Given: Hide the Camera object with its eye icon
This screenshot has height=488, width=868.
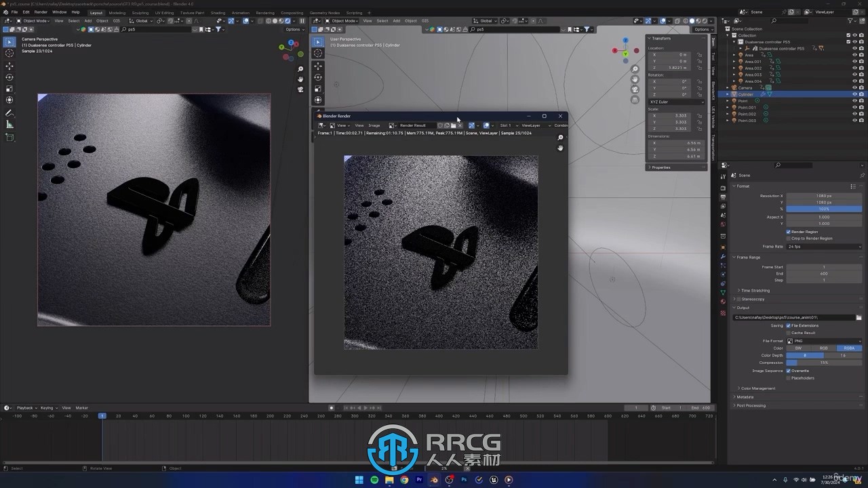Looking at the screenshot, I should pyautogui.click(x=854, y=87).
